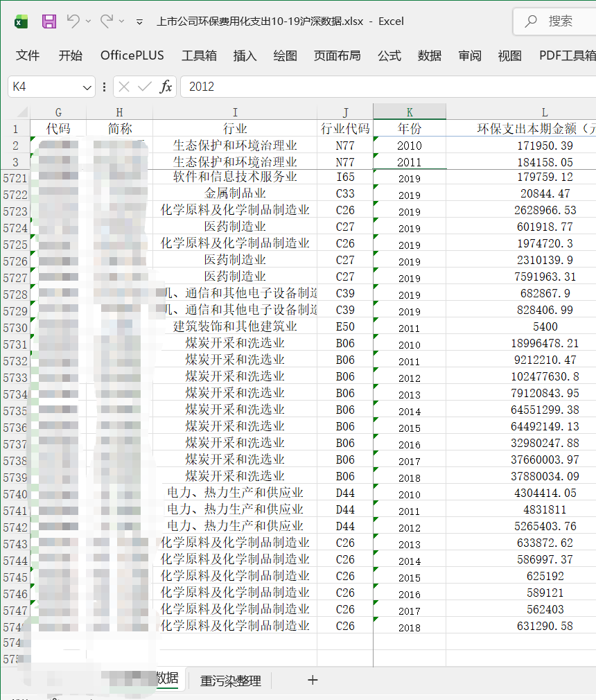Customize the Quick Access Toolbar

139,22
